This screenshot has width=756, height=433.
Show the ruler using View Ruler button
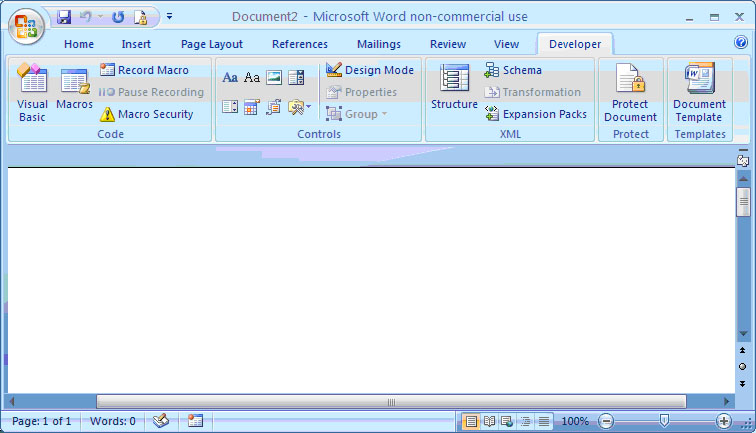click(743, 160)
